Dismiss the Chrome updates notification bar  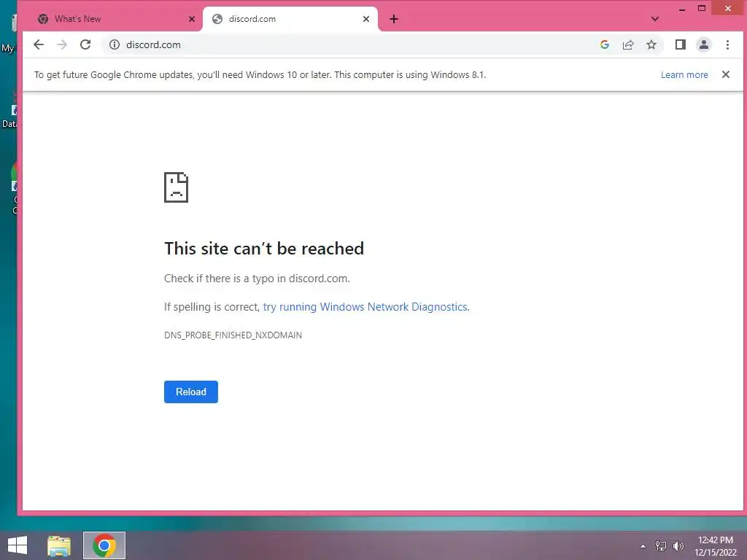pyautogui.click(x=726, y=74)
